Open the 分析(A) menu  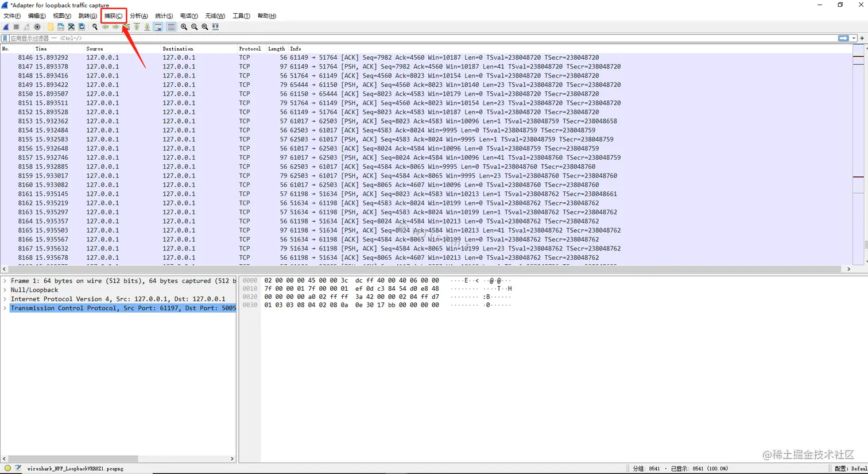coord(138,16)
